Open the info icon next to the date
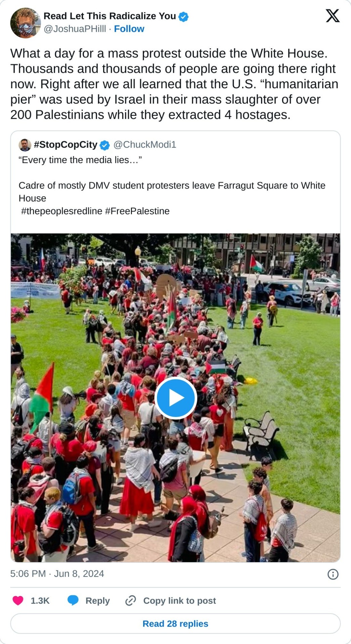The image size is (351, 644). (333, 575)
